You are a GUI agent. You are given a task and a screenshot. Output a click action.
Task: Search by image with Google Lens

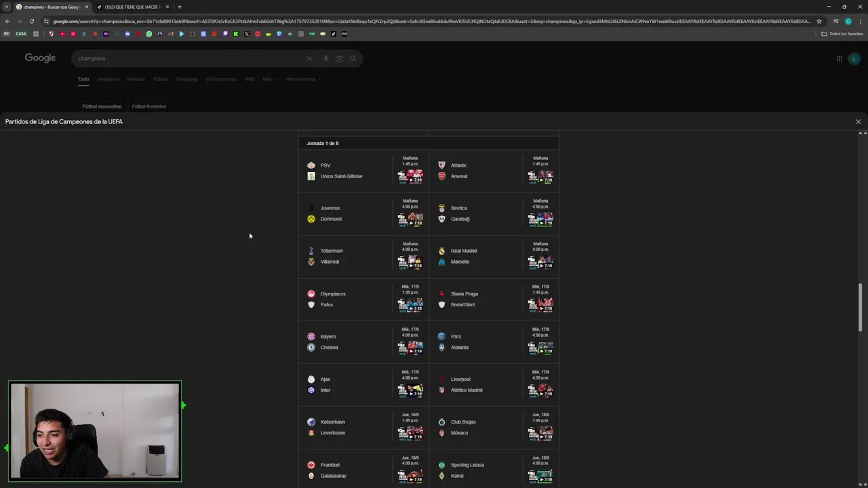(340, 59)
